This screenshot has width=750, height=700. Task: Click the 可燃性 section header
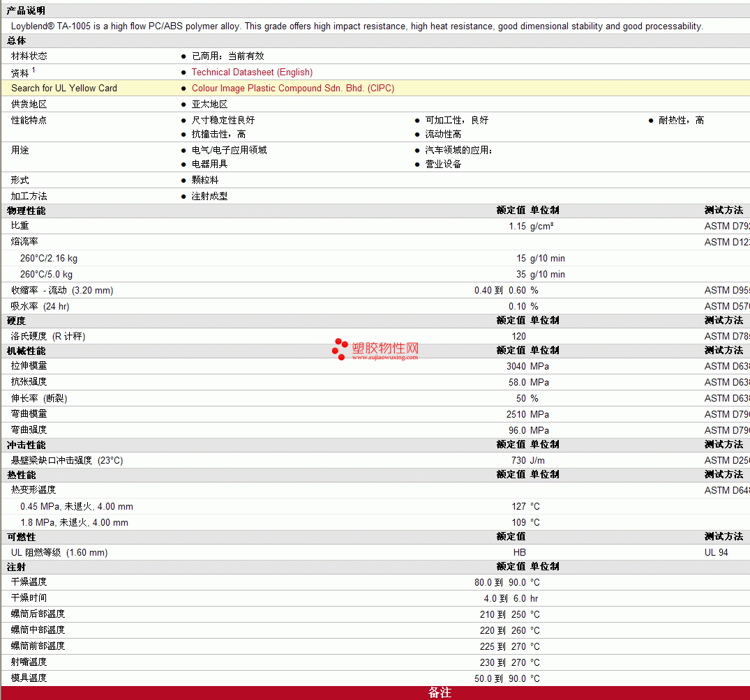[x=22, y=538]
